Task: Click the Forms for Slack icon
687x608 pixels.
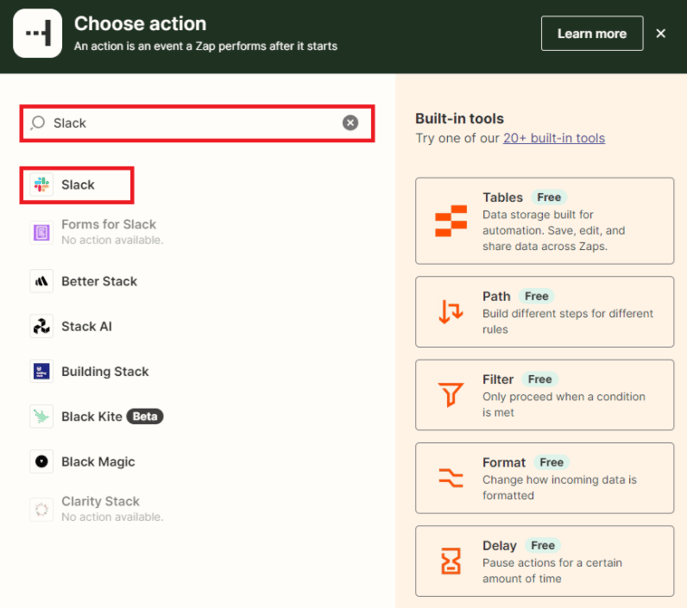Action: tap(42, 232)
